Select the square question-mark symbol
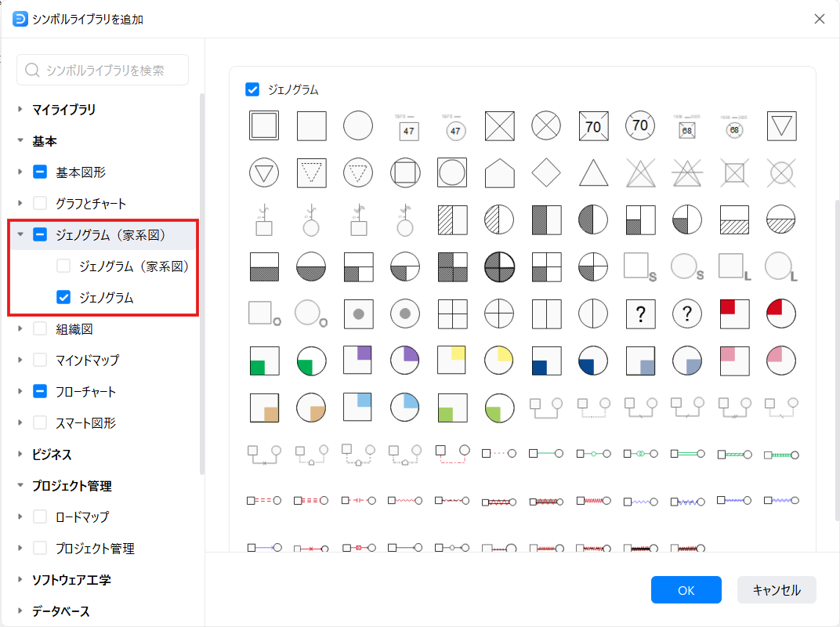Image resolution: width=840 pixels, height=627 pixels. (640, 313)
